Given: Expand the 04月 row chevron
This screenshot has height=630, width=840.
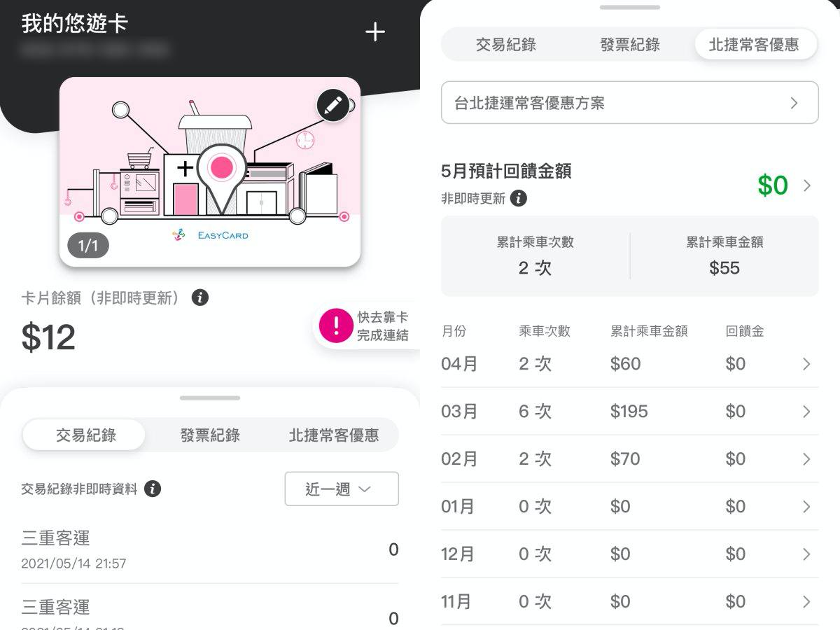Looking at the screenshot, I should [x=806, y=364].
